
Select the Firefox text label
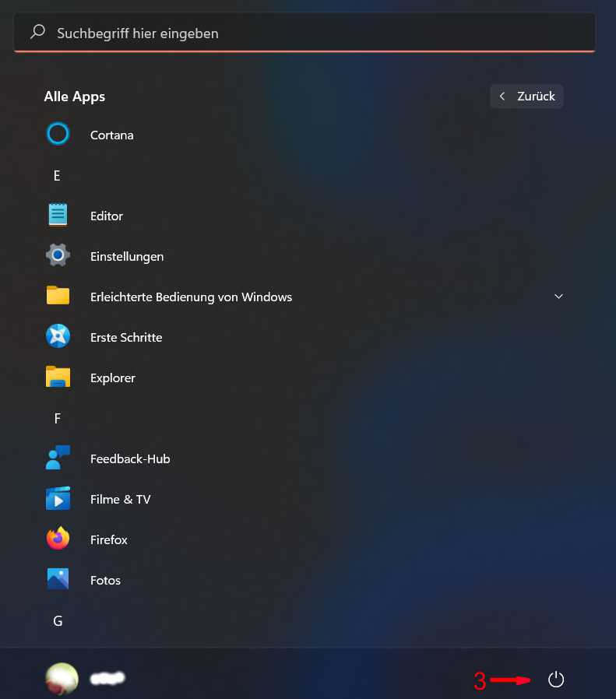point(108,540)
